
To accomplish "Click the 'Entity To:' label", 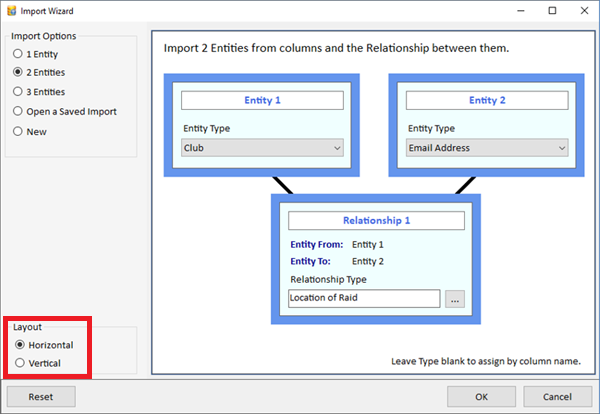I will pos(310,261).
